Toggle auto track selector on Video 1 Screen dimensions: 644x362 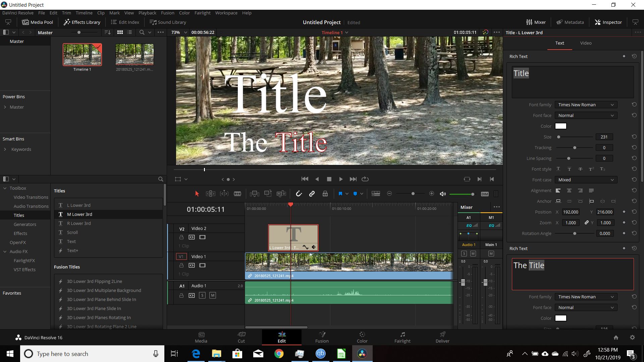(x=192, y=265)
